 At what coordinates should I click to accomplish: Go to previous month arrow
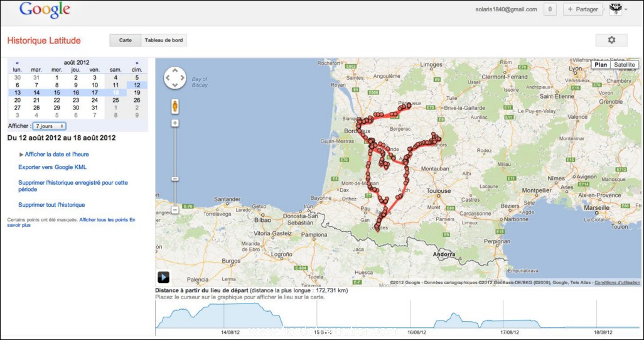(17, 63)
